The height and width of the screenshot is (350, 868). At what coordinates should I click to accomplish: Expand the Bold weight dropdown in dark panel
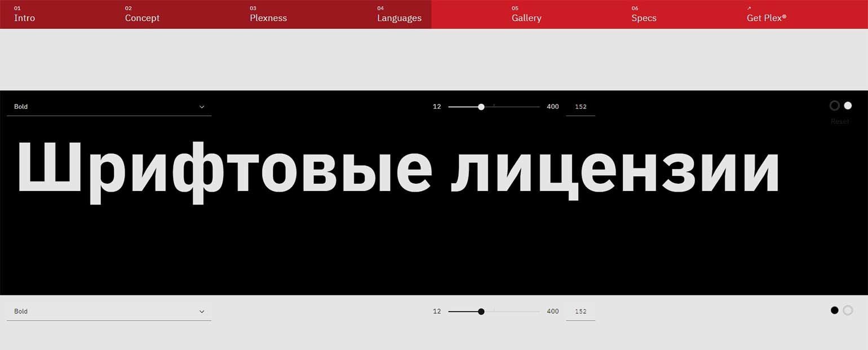pos(109,107)
